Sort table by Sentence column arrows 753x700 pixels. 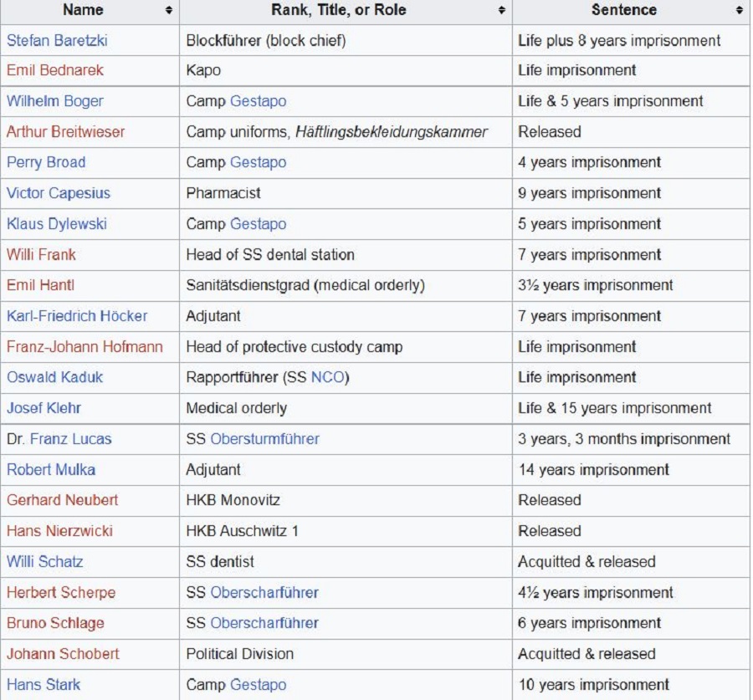click(x=740, y=11)
